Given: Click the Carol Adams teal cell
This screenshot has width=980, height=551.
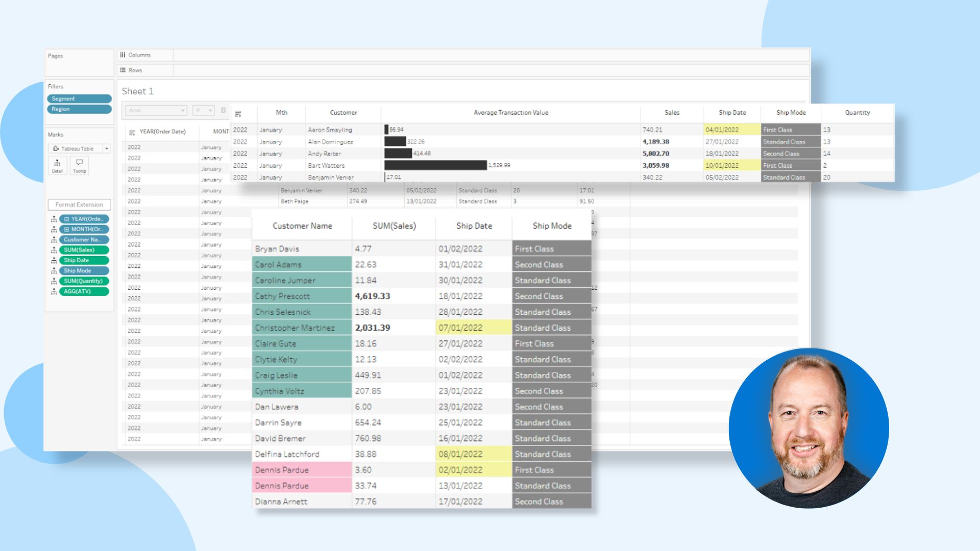Looking at the screenshot, I should [x=302, y=265].
